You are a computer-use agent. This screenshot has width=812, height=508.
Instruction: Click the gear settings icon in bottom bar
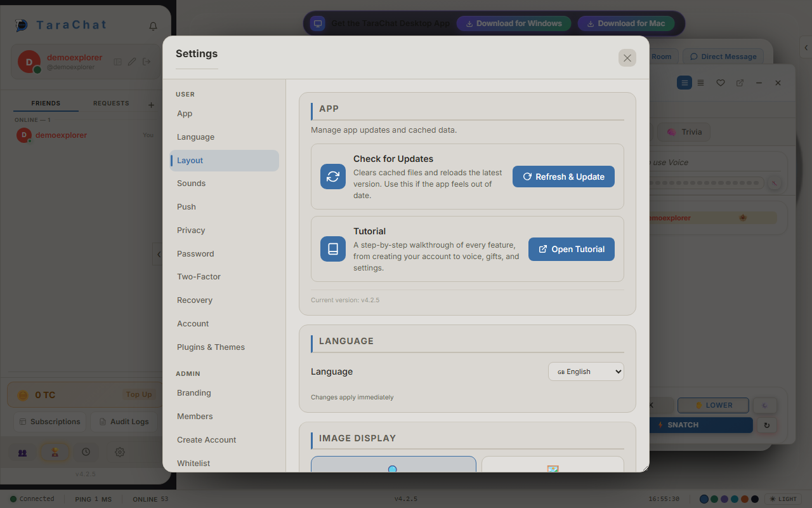pos(120,452)
